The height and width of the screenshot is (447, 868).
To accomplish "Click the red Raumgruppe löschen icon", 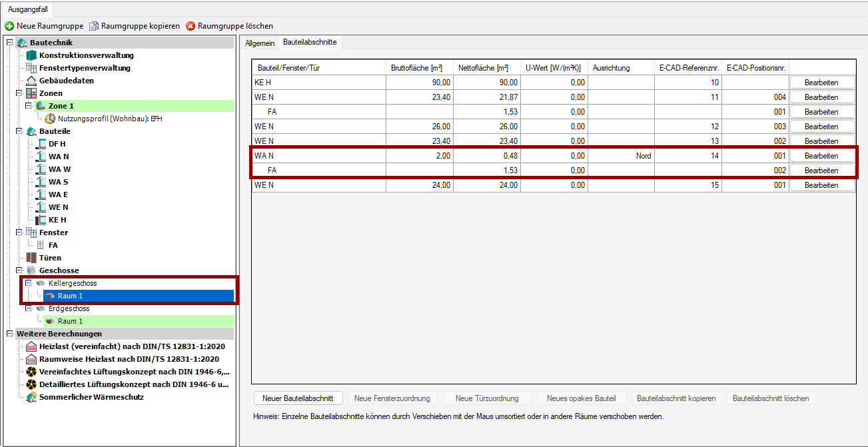I will [191, 26].
